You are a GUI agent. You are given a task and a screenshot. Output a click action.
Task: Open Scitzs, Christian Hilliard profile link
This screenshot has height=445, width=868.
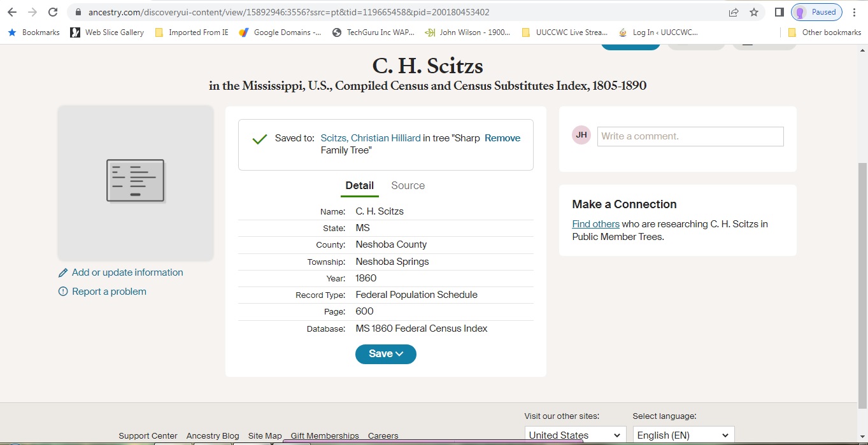371,138
